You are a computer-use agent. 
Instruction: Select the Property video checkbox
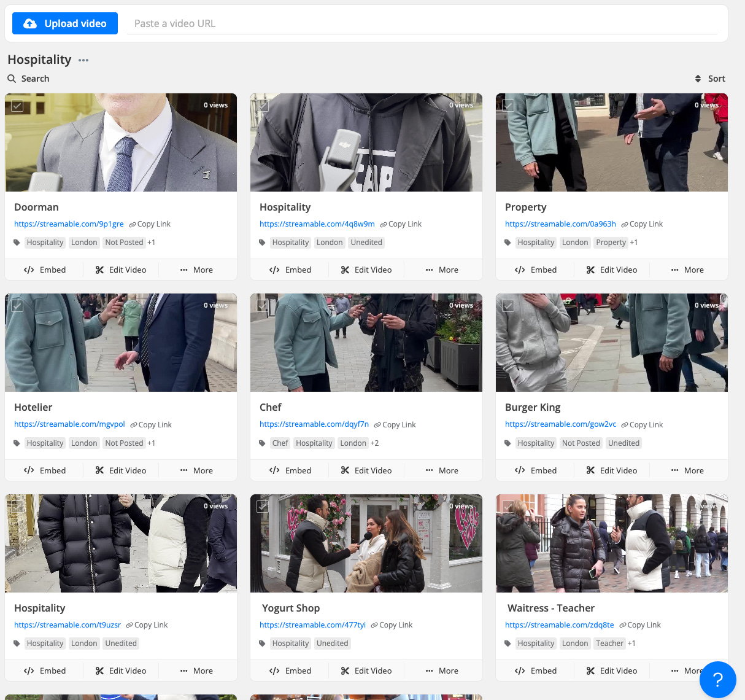[508, 106]
